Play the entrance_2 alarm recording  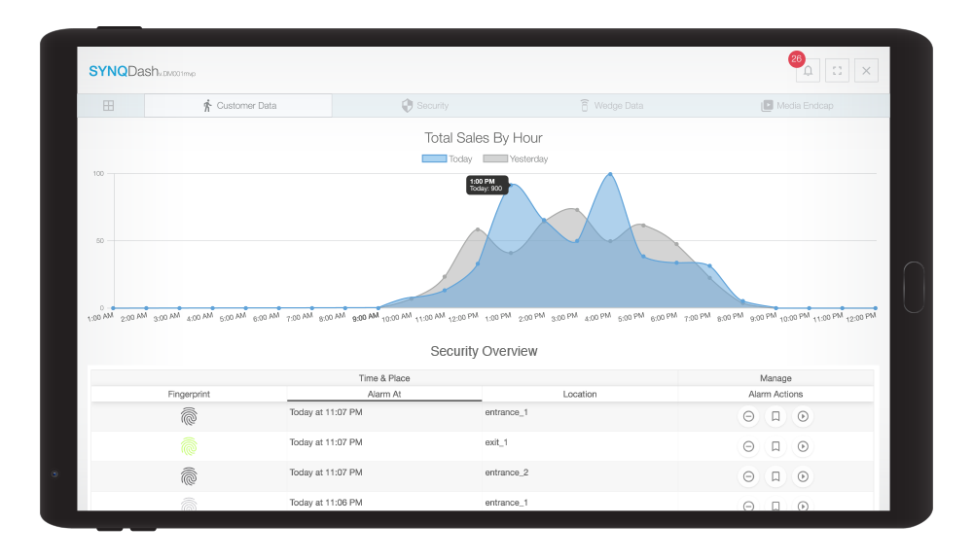click(x=803, y=476)
